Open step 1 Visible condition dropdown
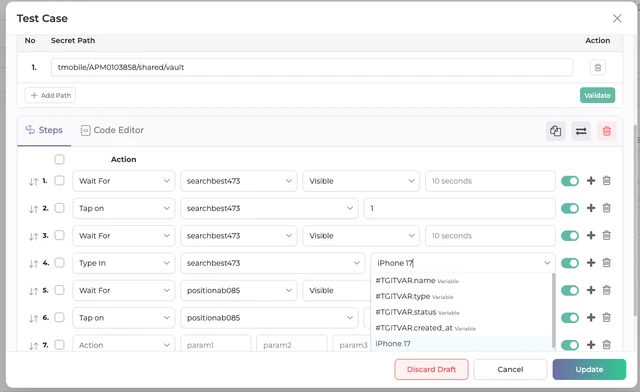 pyautogui.click(x=361, y=181)
